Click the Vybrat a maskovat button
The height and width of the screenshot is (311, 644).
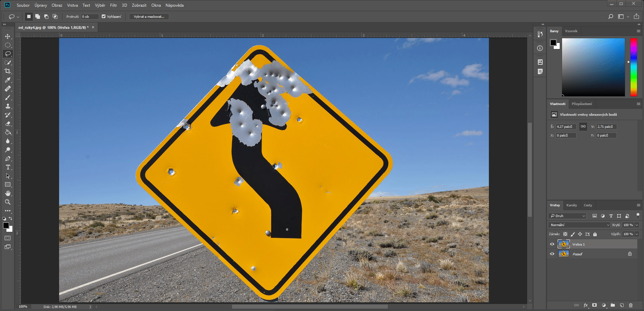pyautogui.click(x=149, y=16)
